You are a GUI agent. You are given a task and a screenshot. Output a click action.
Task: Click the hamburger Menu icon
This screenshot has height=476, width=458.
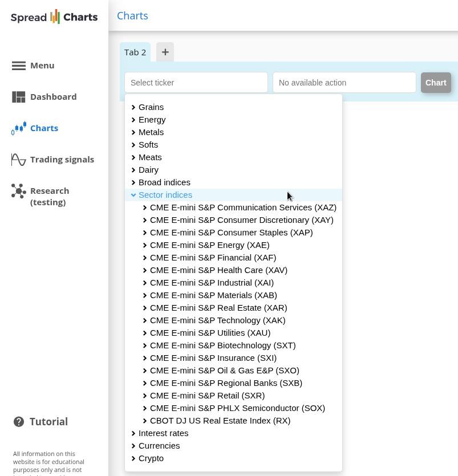coord(19,66)
